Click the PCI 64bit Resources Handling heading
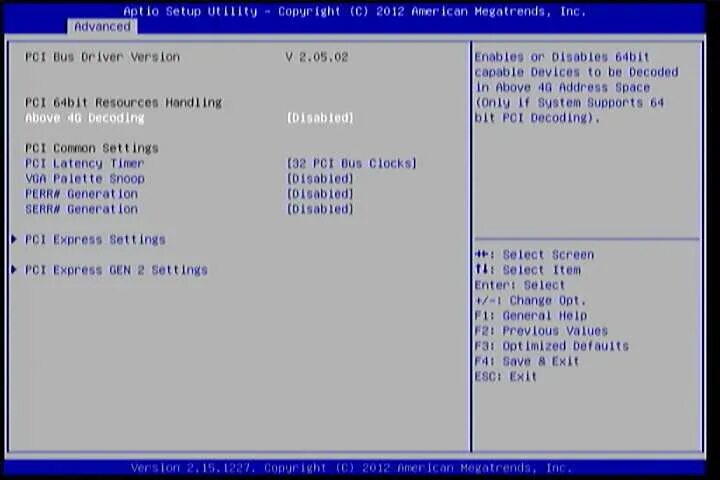720x480 pixels. point(123,102)
